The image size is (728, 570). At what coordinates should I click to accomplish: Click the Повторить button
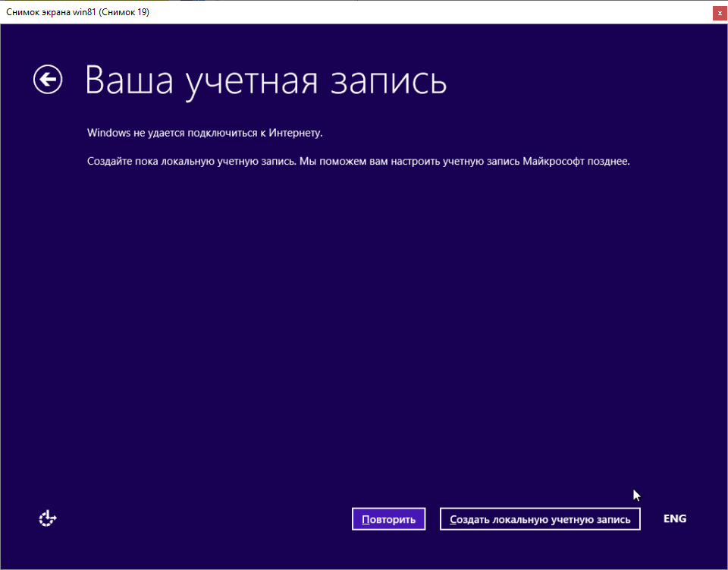point(388,519)
